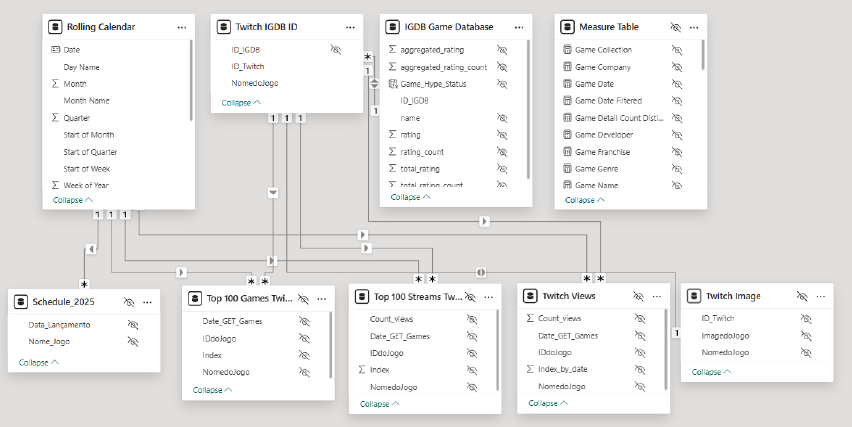
Task: Select the NomedoJogo field in Twitch IGDB ID
Action: (x=254, y=83)
